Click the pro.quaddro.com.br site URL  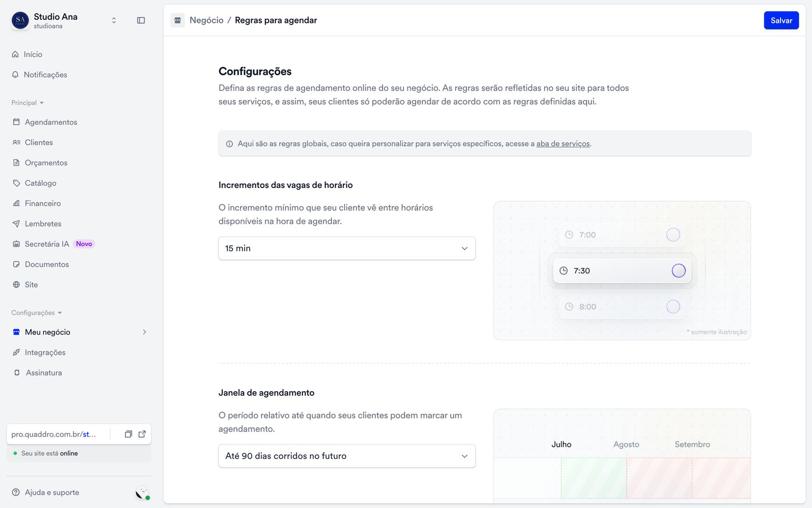point(53,434)
